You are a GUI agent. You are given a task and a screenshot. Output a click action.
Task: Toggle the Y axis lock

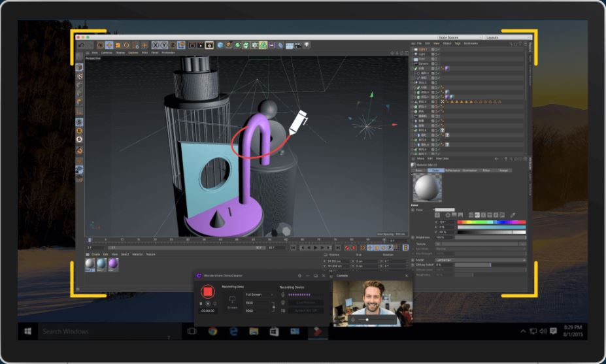coord(164,45)
